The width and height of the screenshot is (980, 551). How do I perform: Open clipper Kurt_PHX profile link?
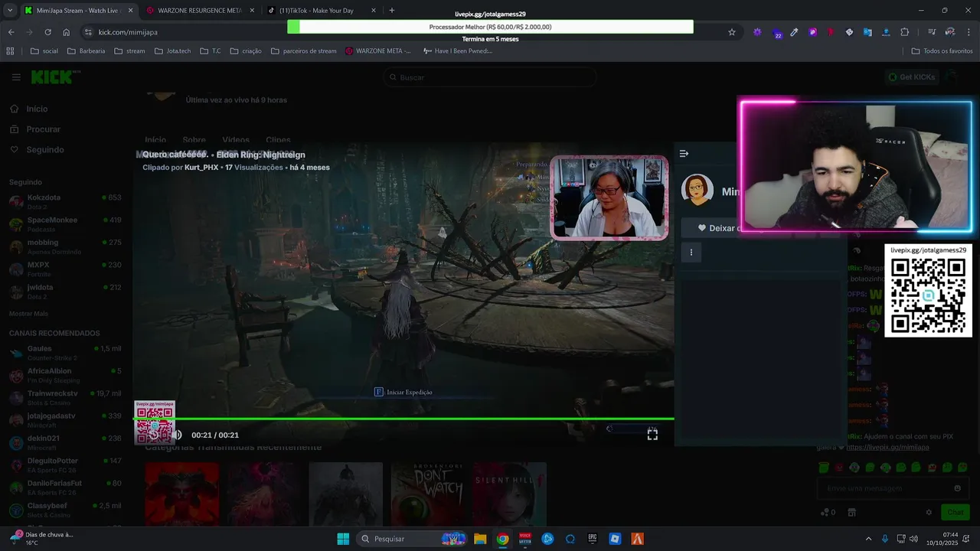tap(201, 168)
